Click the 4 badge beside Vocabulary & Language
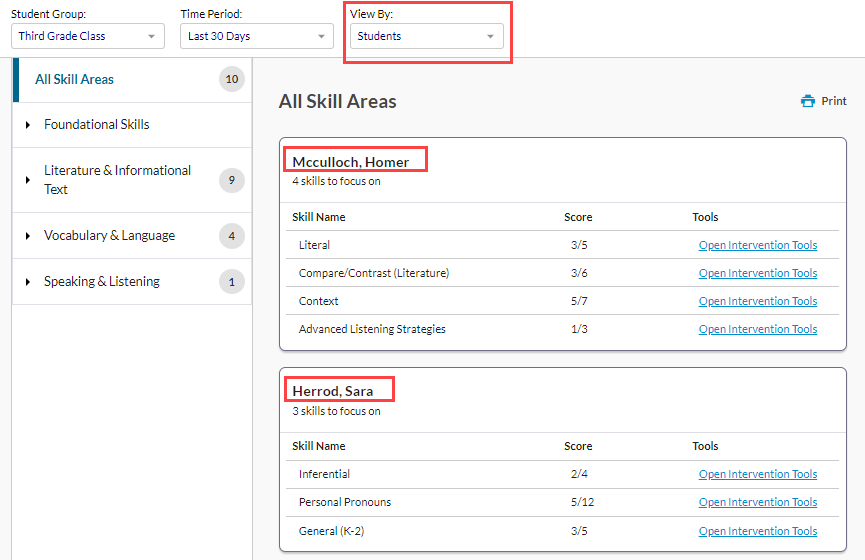This screenshot has height=560, width=865. pyautogui.click(x=232, y=236)
